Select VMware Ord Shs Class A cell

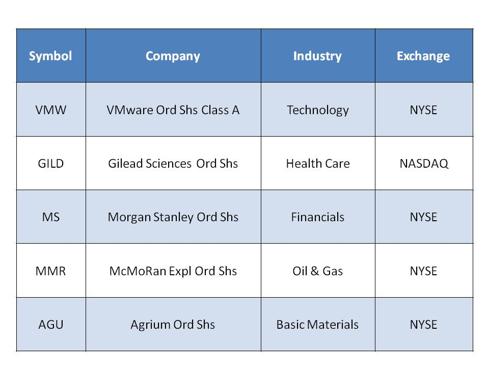[173, 110]
